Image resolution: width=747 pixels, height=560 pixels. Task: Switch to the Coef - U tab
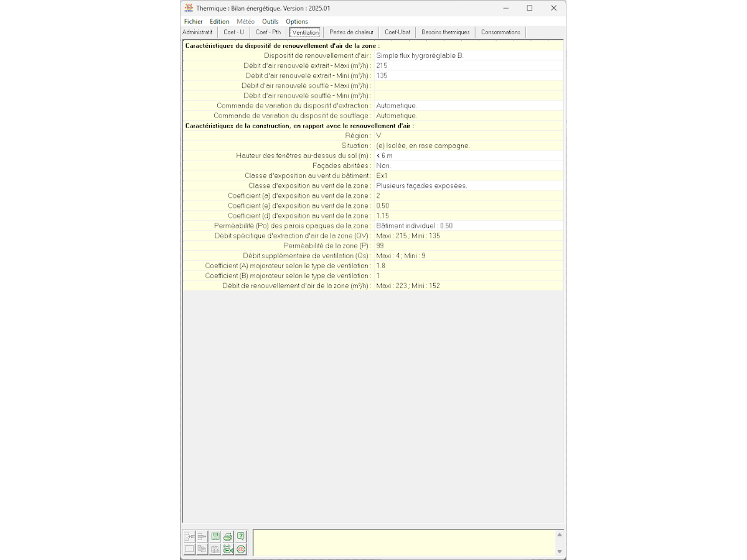(x=233, y=32)
